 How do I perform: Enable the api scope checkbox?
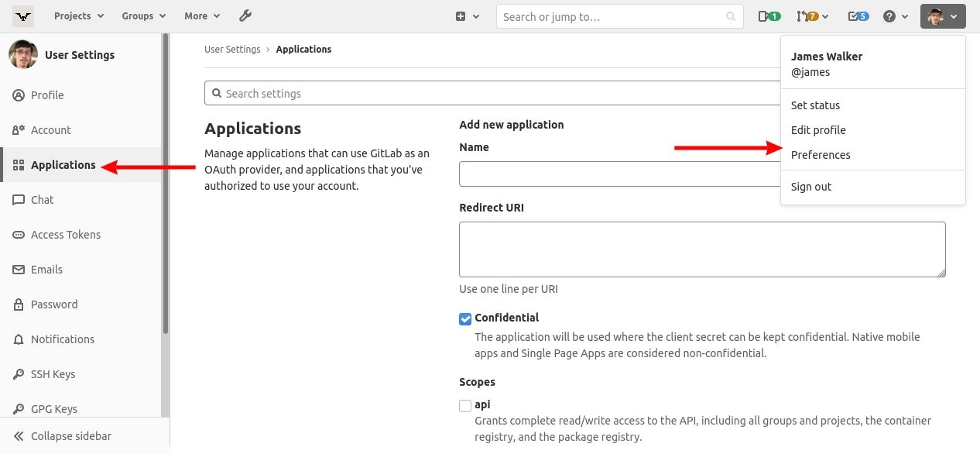coord(465,405)
